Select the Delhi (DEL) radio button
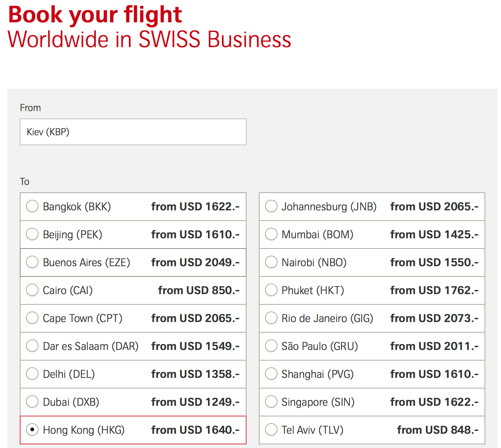The width and height of the screenshot is (501, 448). pos(32,374)
